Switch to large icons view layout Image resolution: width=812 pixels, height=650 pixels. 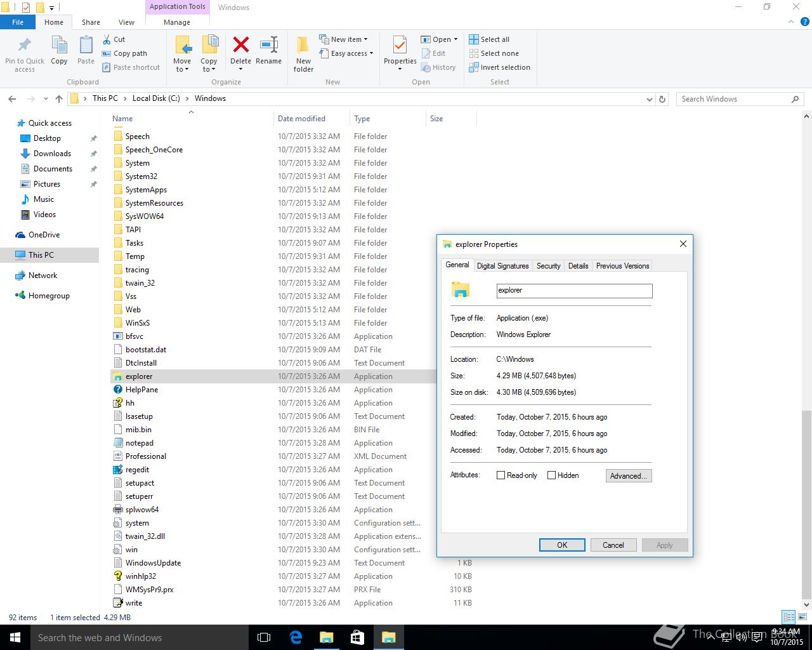[802, 617]
